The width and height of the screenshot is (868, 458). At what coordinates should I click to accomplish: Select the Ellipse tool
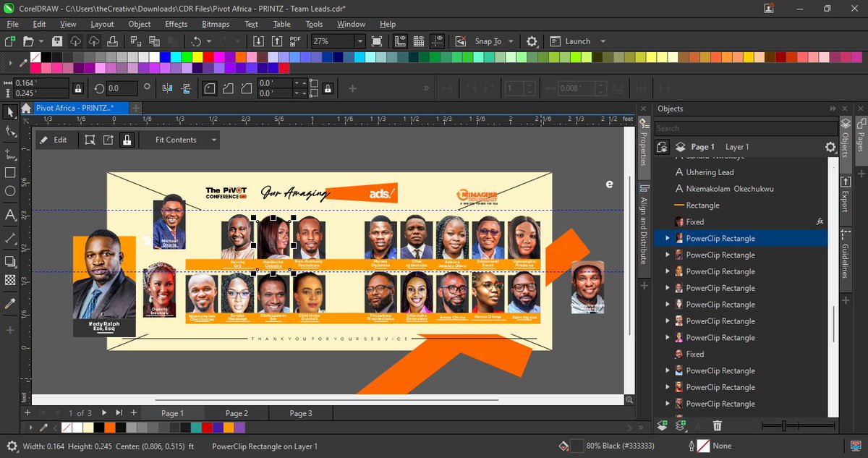10,192
